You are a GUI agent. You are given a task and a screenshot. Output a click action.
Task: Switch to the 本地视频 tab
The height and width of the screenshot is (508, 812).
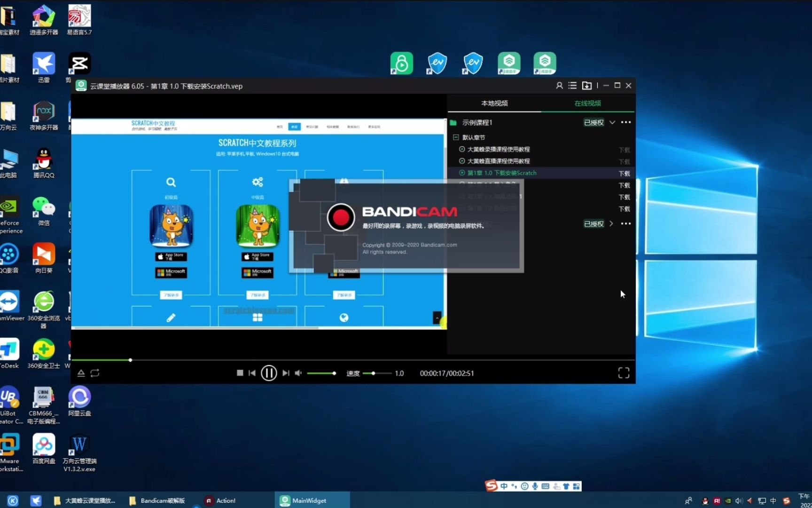(x=494, y=103)
